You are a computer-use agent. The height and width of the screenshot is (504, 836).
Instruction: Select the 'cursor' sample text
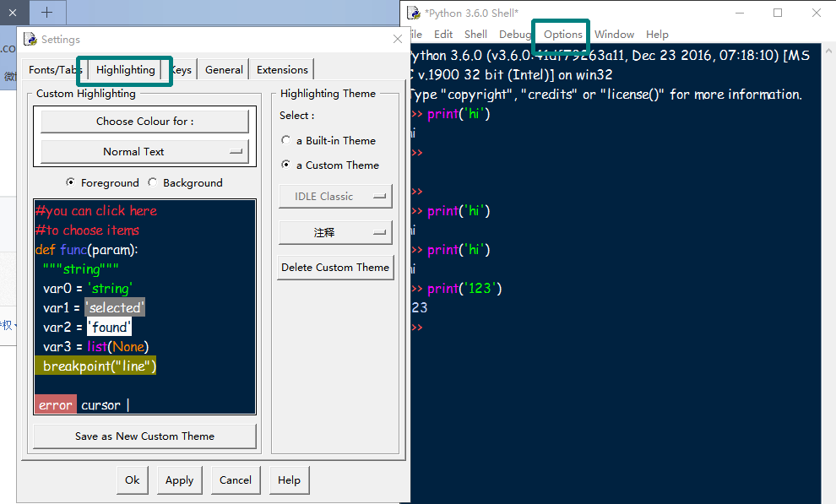pyautogui.click(x=100, y=405)
